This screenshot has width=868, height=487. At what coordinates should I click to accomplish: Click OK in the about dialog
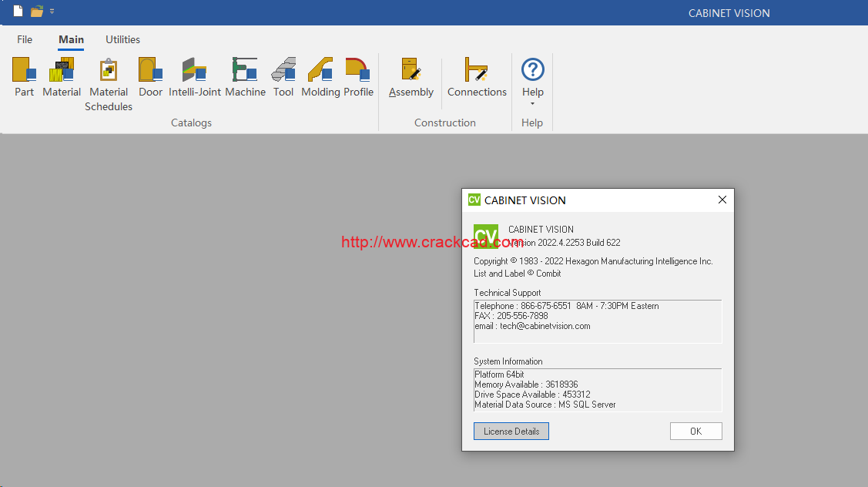click(x=695, y=431)
